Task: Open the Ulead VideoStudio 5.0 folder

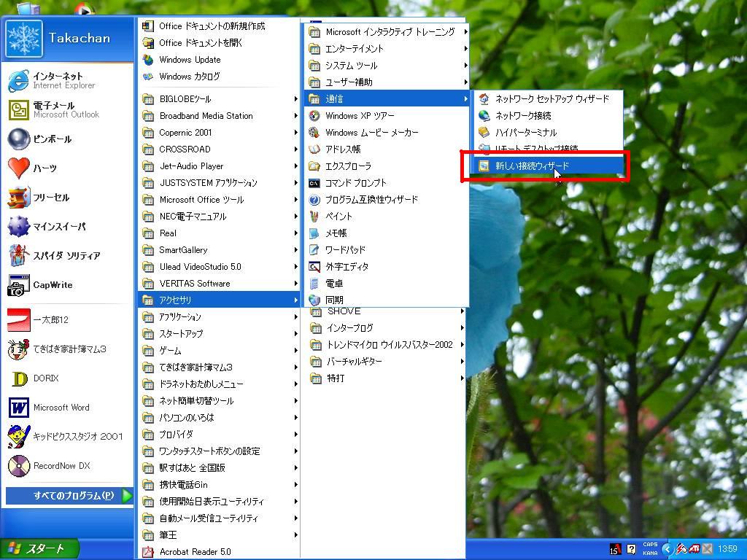Action: [219, 267]
